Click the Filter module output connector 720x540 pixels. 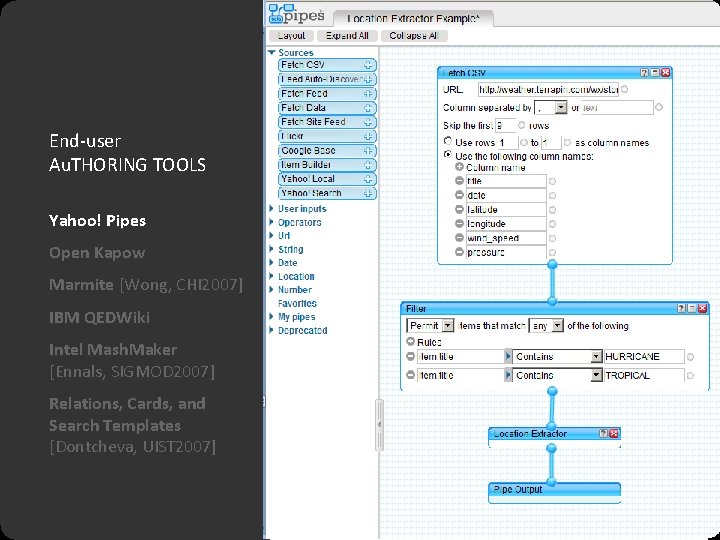pyautogui.click(x=552, y=391)
